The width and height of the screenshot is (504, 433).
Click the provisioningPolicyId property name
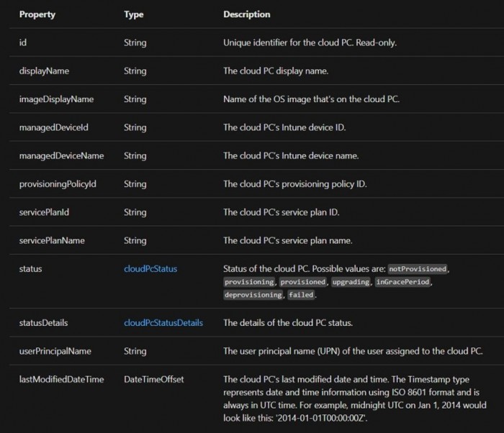click(x=58, y=184)
